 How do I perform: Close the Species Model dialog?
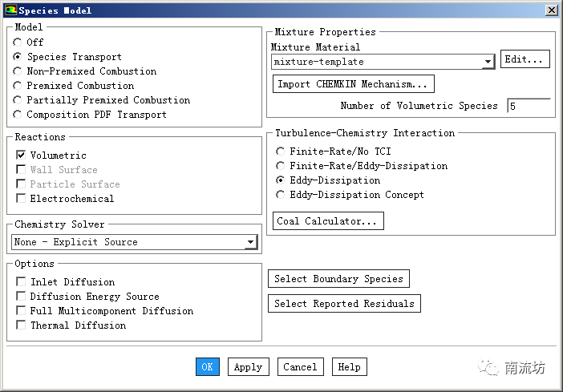551,10
